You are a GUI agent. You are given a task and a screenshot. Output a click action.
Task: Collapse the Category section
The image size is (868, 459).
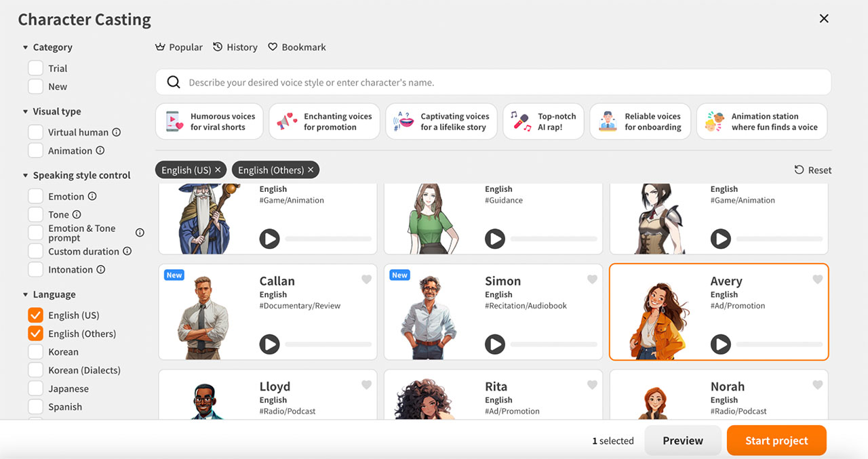(x=25, y=47)
